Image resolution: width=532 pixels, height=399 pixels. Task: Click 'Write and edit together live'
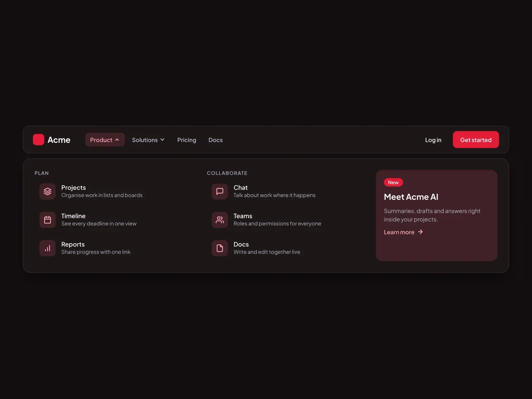(x=267, y=252)
